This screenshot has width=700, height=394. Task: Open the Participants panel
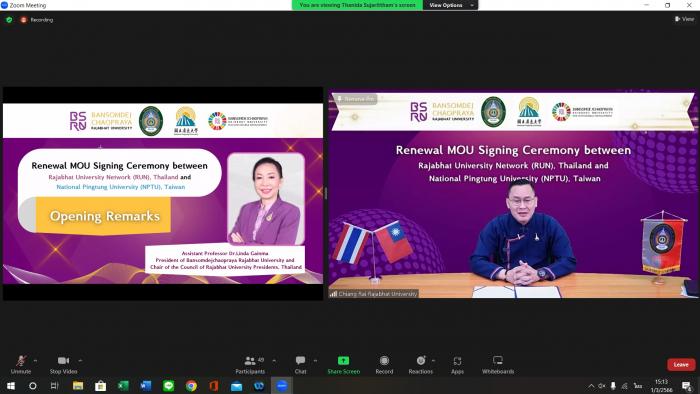(x=250, y=364)
